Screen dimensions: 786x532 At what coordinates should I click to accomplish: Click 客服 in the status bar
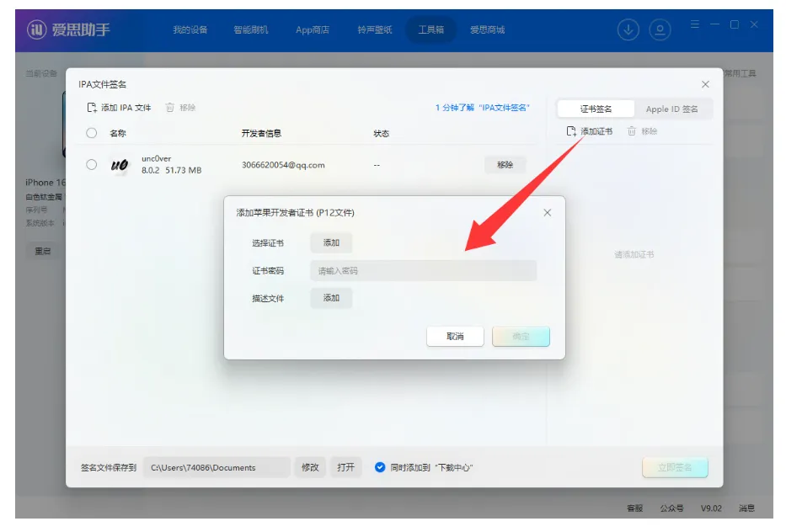click(x=634, y=508)
